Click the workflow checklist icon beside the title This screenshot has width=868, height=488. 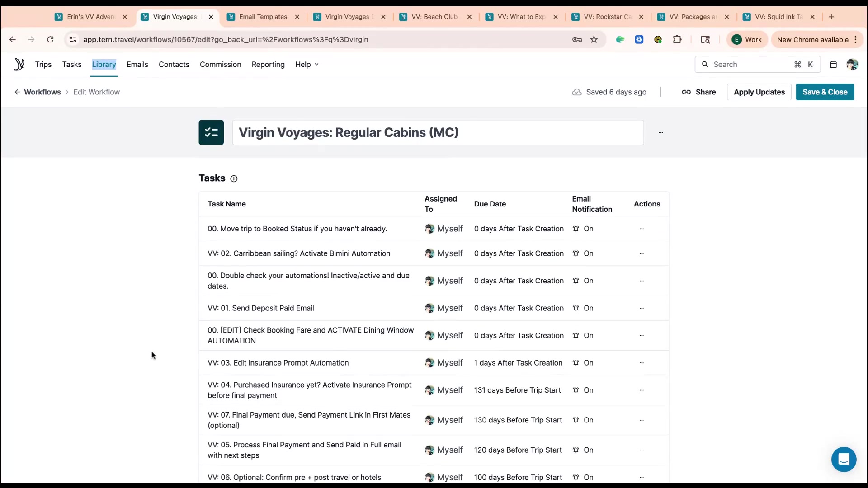[211, 132]
